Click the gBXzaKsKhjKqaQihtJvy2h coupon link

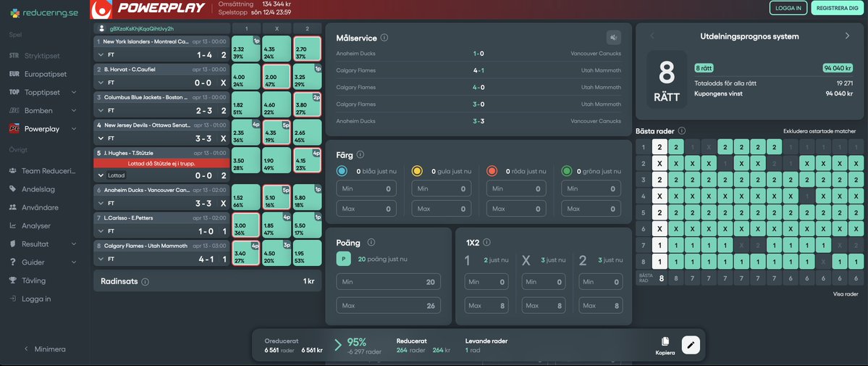click(143, 28)
